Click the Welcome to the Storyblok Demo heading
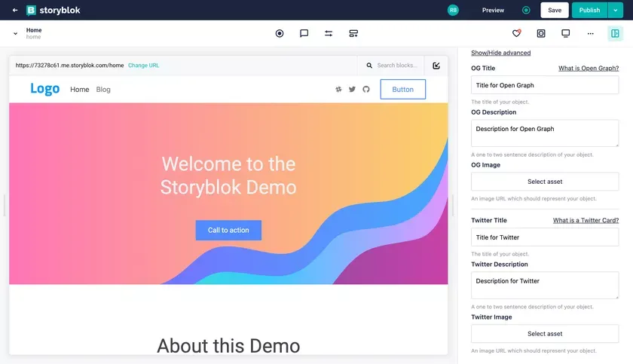This screenshot has height=364, width=633. click(x=228, y=176)
